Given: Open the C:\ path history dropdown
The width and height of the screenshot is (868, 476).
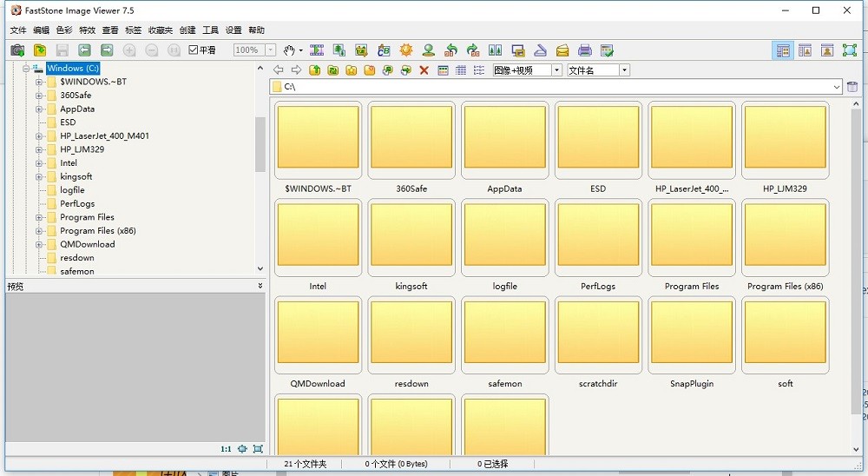Looking at the screenshot, I should [837, 87].
